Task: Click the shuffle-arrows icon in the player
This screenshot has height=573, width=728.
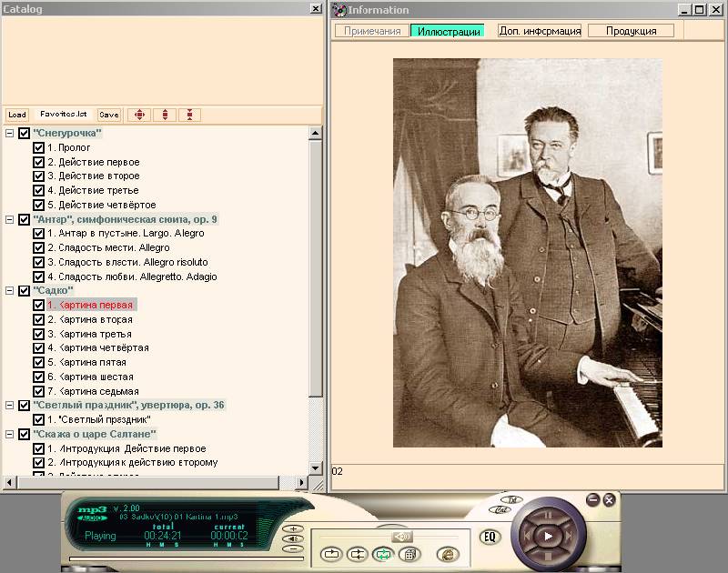Action: [357, 554]
